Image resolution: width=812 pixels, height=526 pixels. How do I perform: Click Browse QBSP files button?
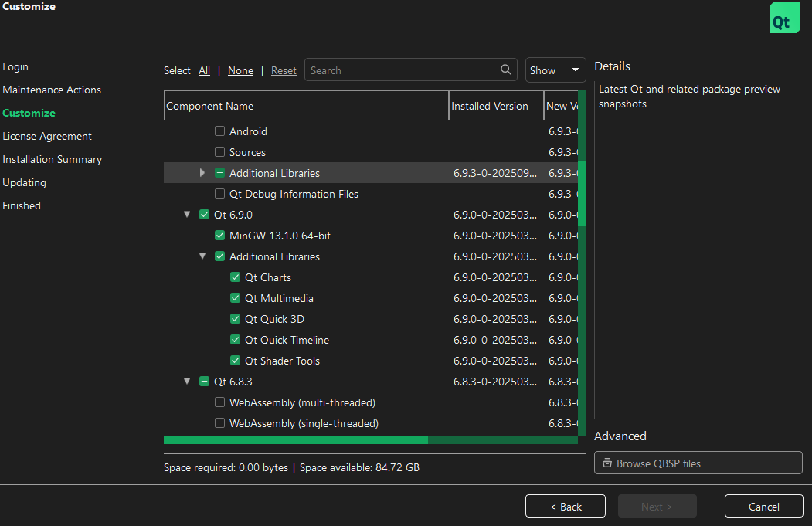(x=698, y=463)
